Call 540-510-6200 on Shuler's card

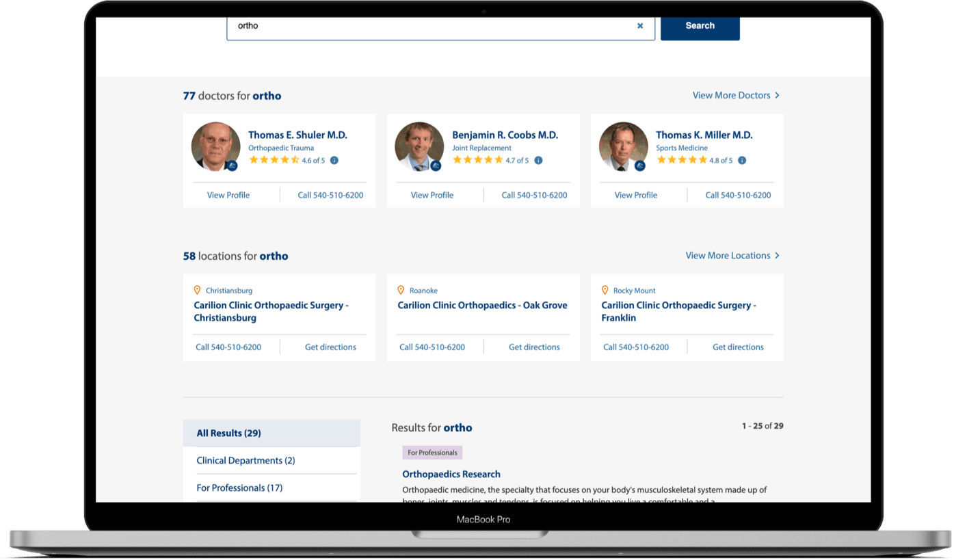tap(330, 196)
